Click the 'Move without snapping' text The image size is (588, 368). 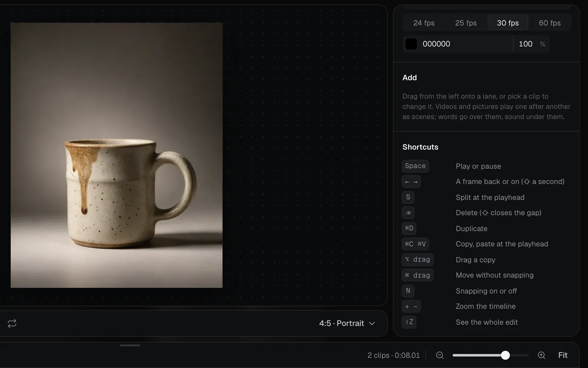pos(494,275)
